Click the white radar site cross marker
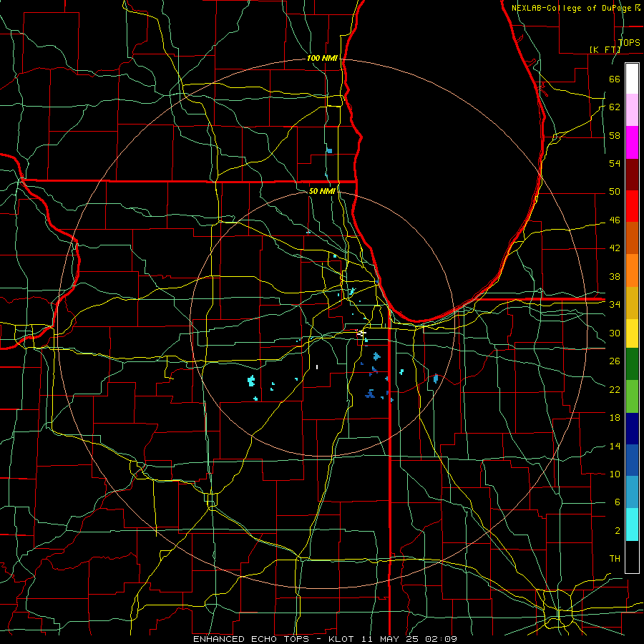 pyautogui.click(x=361, y=333)
